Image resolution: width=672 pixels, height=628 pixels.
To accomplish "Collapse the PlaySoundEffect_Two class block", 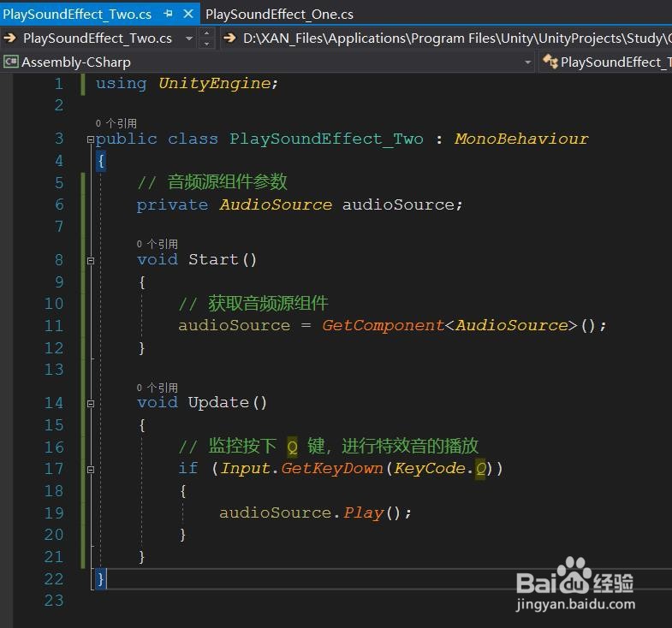I will click(x=91, y=139).
